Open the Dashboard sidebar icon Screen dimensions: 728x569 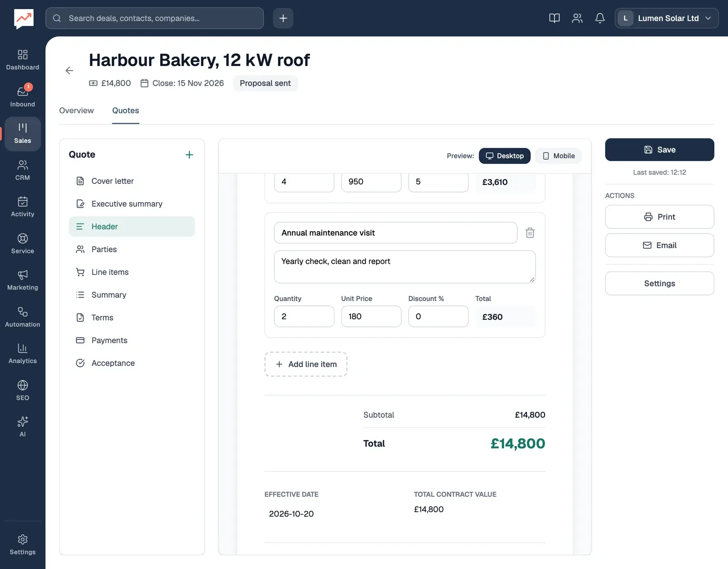coord(22,60)
